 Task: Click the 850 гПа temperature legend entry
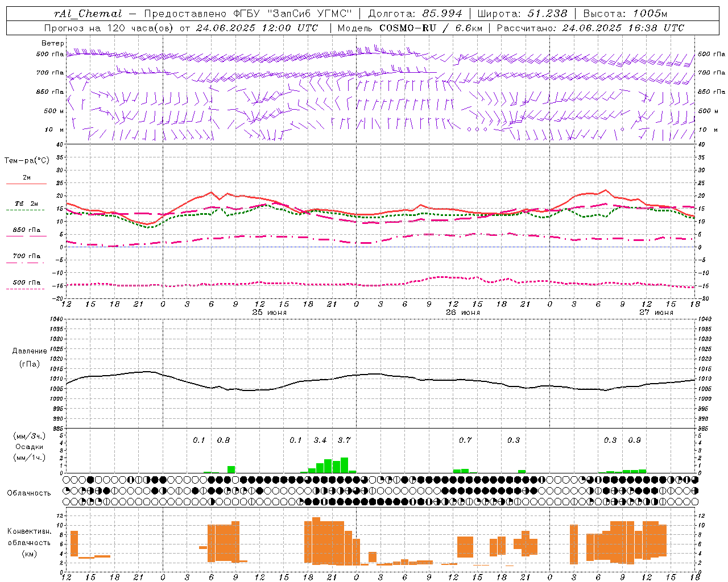pos(27,230)
